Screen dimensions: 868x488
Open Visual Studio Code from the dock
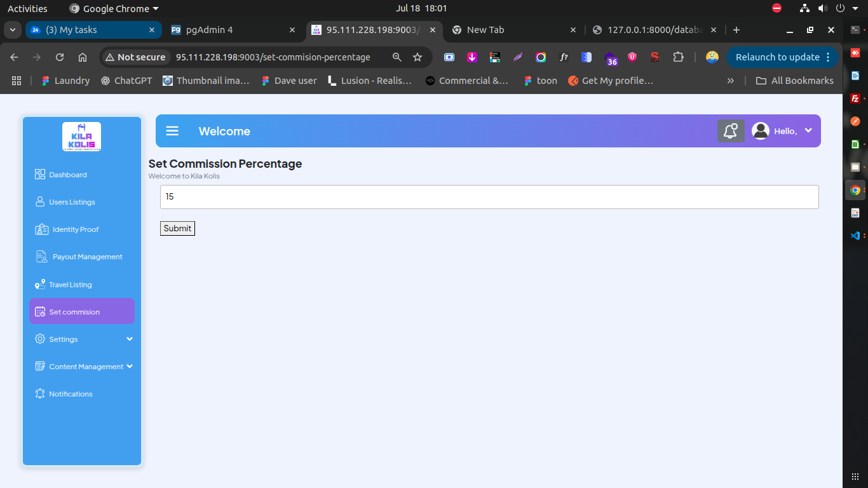coord(855,236)
